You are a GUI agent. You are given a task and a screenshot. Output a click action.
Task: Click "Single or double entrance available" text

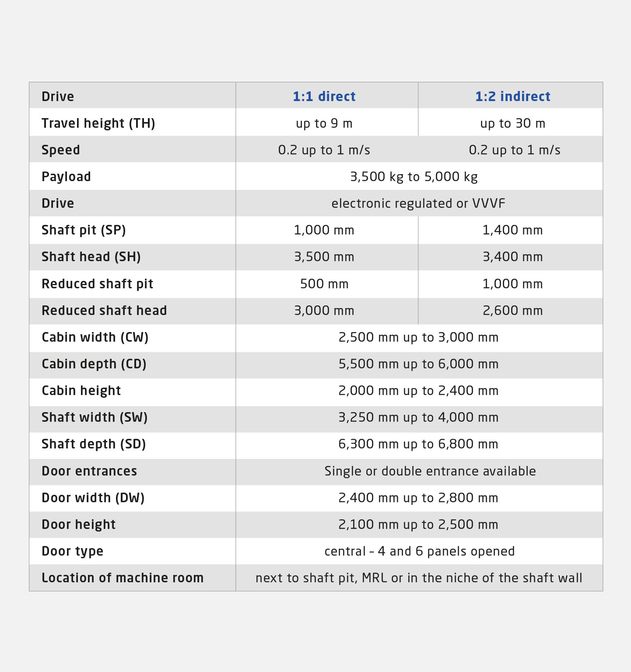click(x=430, y=471)
